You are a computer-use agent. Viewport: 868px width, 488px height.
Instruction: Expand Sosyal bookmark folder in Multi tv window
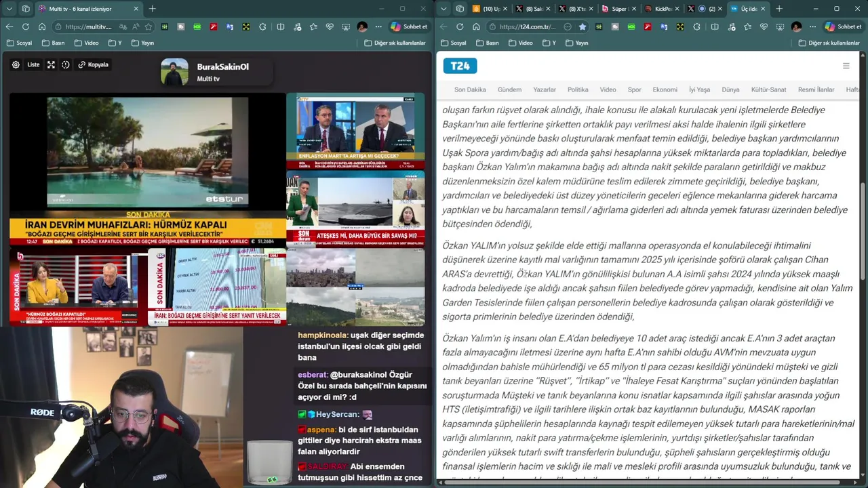(19, 43)
